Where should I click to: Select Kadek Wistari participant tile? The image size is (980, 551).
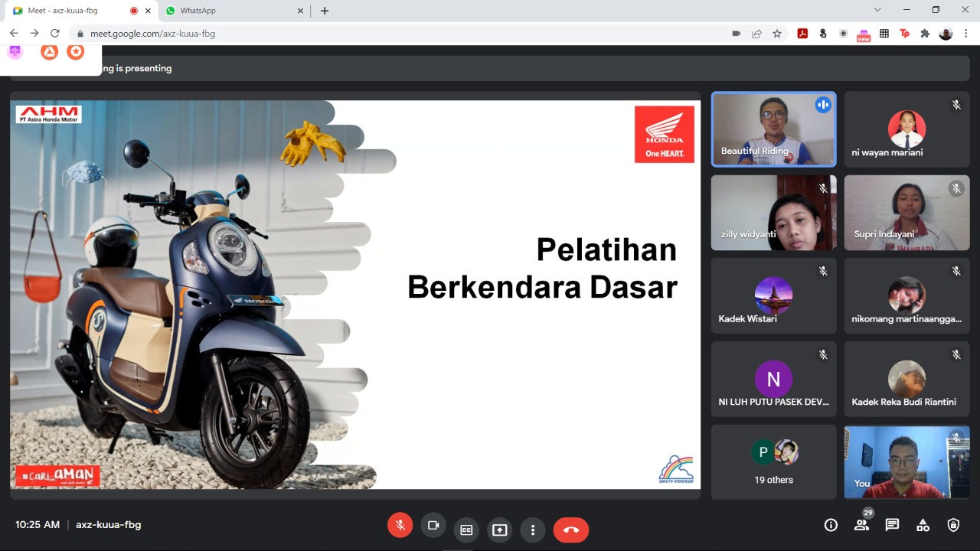pyautogui.click(x=773, y=295)
